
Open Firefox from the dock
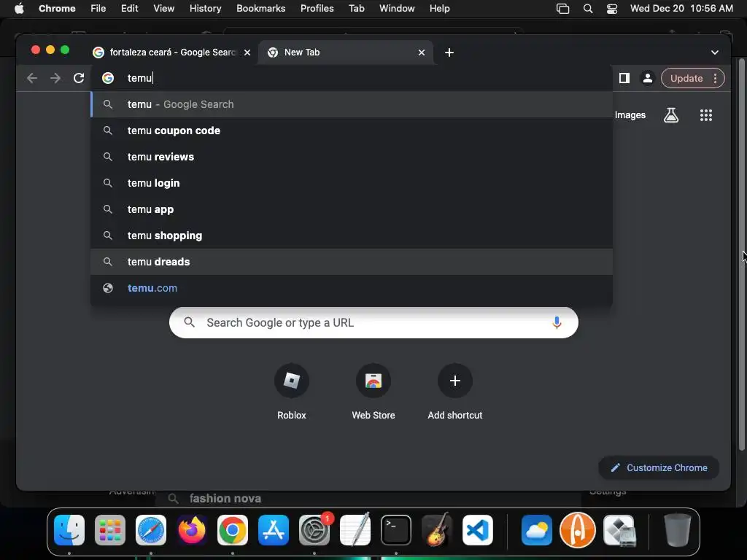[x=192, y=530]
